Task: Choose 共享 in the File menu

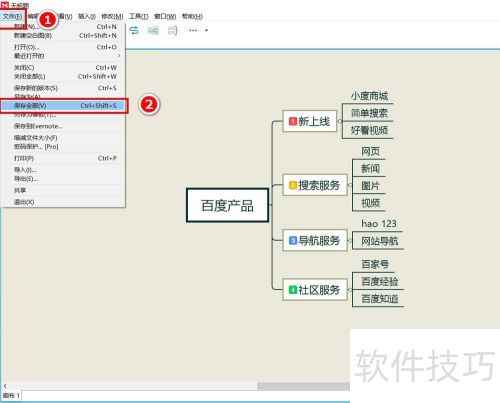Action: [x=63, y=190]
